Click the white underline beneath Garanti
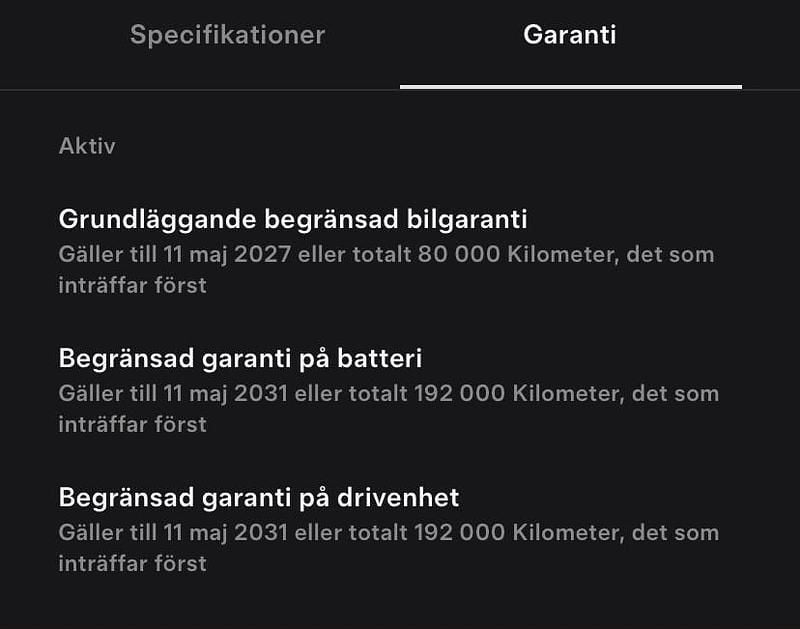Image resolution: width=800 pixels, height=629 pixels. click(570, 87)
